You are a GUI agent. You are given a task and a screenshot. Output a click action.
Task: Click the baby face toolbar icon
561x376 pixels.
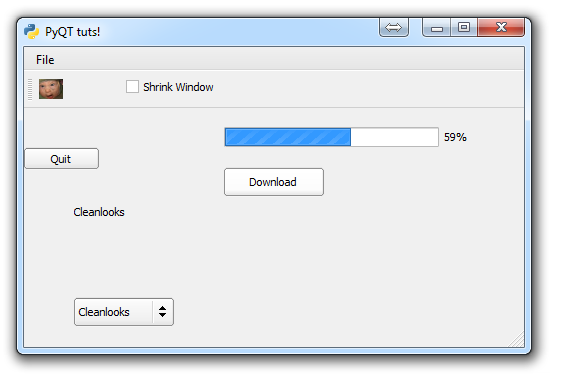click(51, 89)
